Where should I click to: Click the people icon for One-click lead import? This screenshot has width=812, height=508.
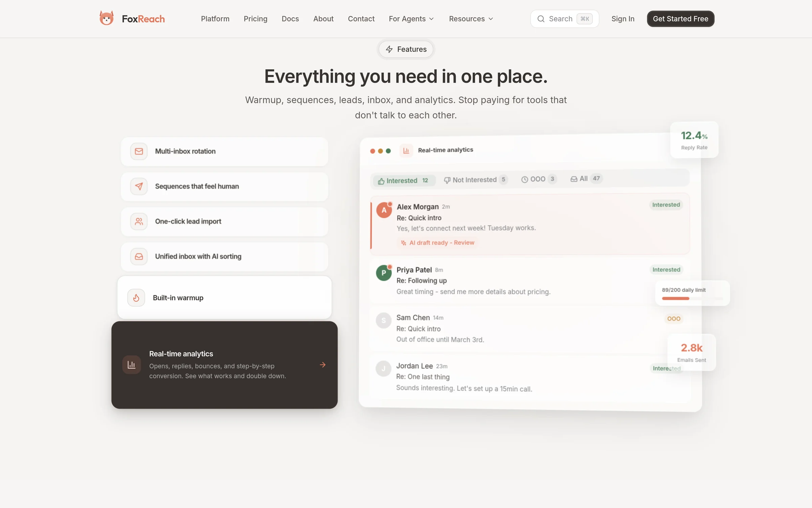click(x=139, y=221)
